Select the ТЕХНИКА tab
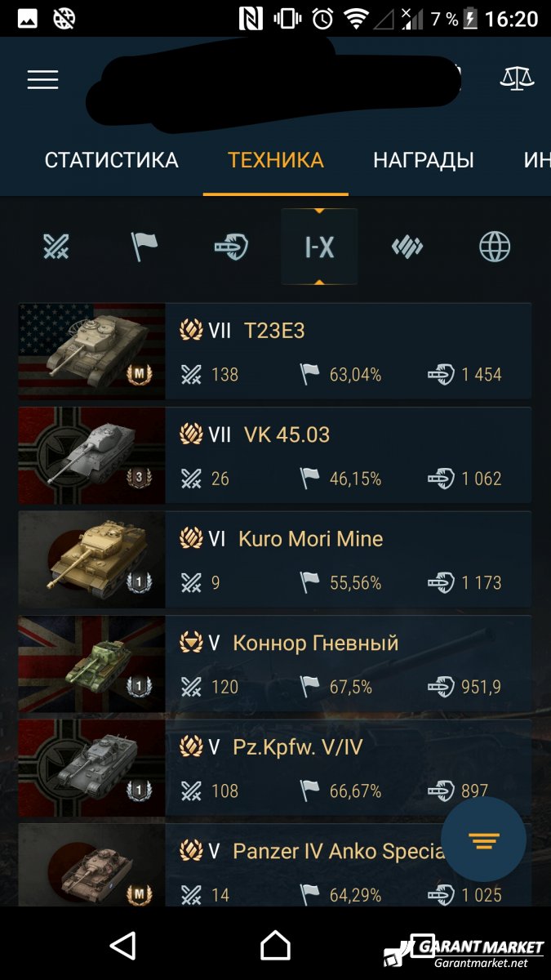This screenshot has height=980, width=551. pyautogui.click(x=276, y=160)
